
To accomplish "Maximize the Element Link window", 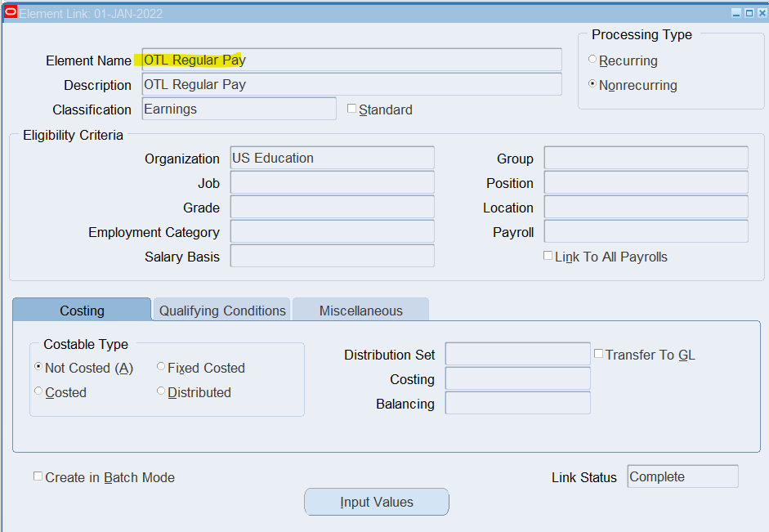I will point(748,13).
